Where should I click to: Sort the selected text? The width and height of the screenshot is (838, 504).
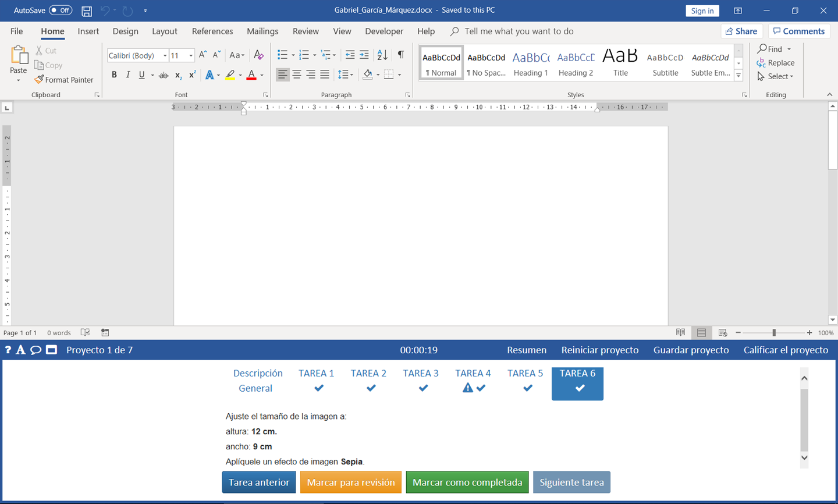click(382, 55)
